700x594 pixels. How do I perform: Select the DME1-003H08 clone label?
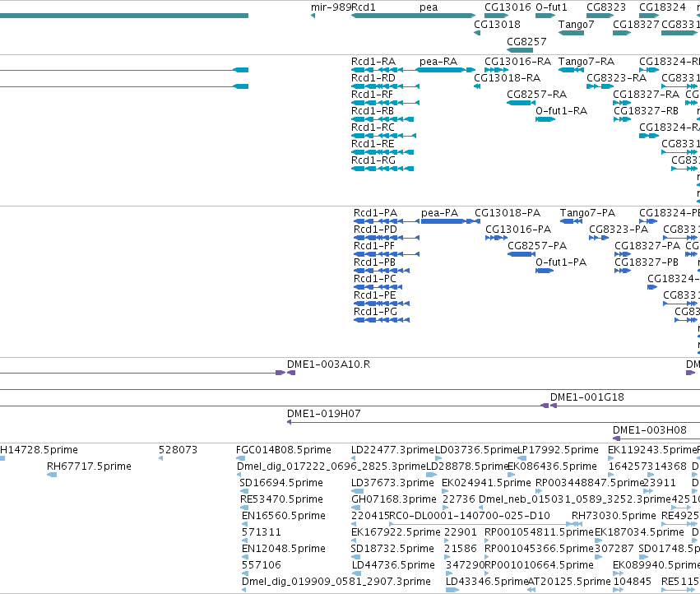pos(650,430)
